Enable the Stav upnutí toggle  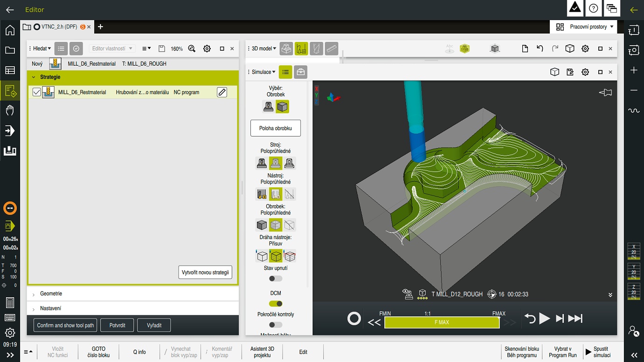(x=276, y=279)
